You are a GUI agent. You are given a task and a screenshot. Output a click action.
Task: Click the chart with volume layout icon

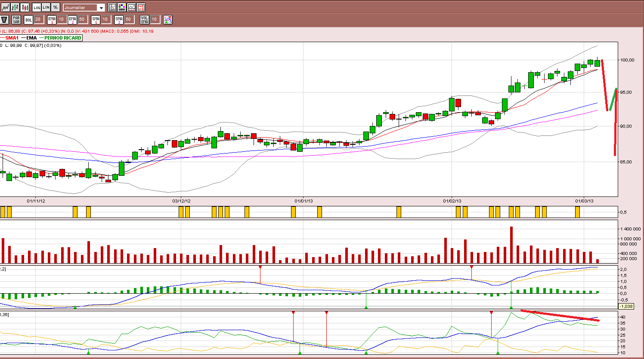131,7
